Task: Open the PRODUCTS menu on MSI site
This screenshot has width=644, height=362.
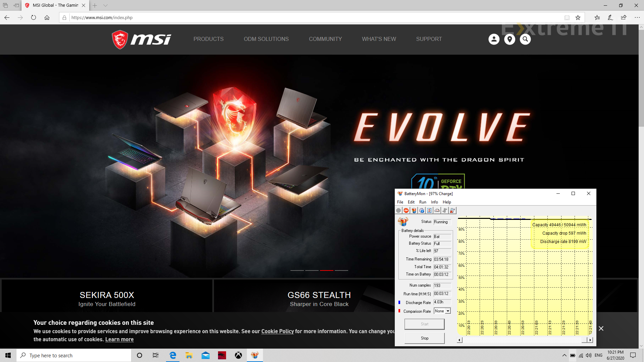Action: [208, 39]
